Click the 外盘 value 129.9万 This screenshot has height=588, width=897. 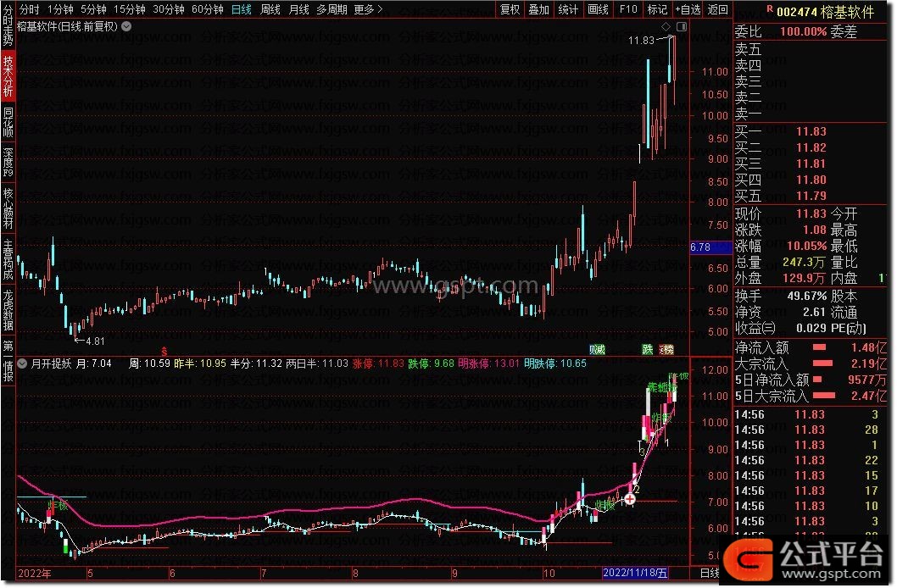coord(804,278)
